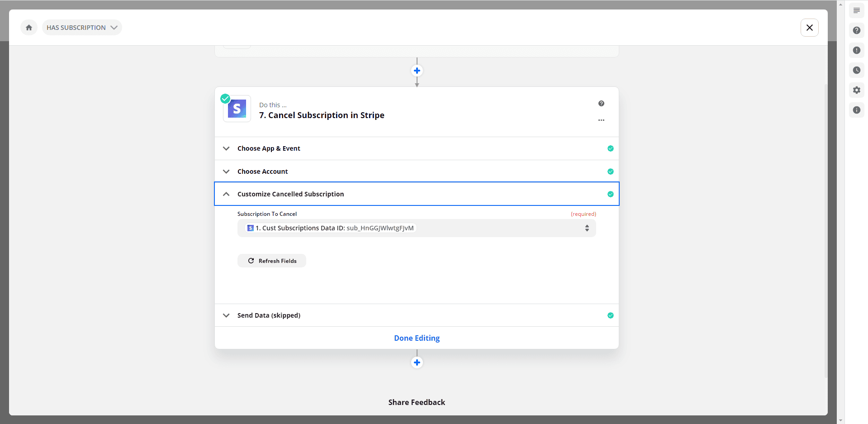This screenshot has width=868, height=424.
Task: Open the sidebar alerts exclamation icon
Action: click(856, 50)
